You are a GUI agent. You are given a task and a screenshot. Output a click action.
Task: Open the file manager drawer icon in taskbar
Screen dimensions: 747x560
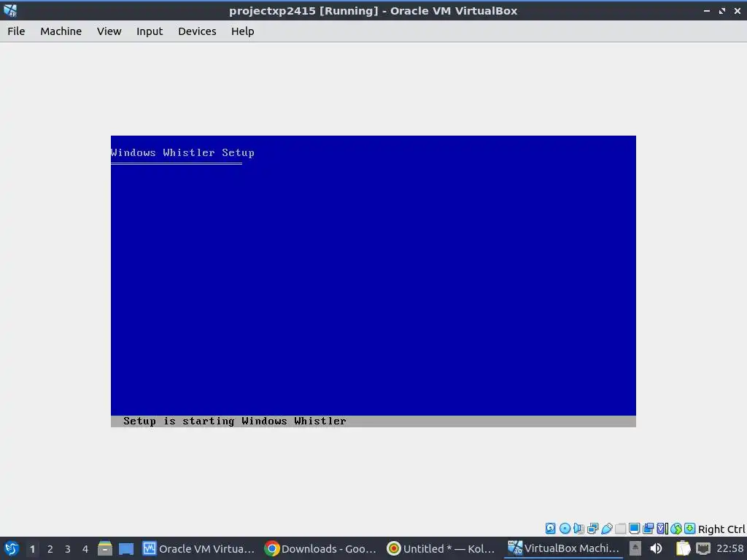click(x=105, y=548)
